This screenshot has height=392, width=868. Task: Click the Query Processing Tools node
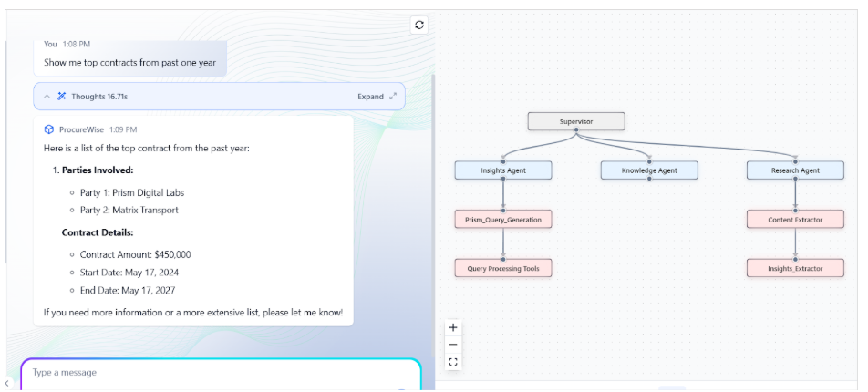(x=503, y=269)
